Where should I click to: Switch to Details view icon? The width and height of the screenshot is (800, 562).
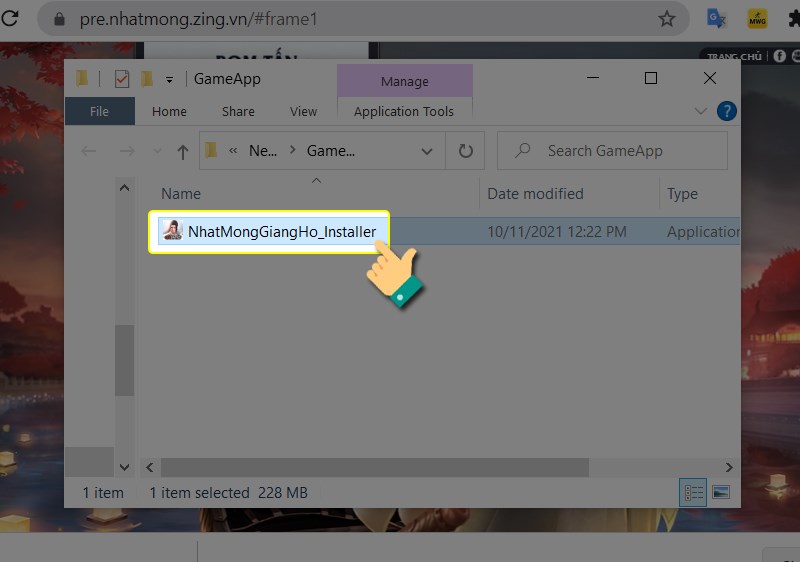693,492
